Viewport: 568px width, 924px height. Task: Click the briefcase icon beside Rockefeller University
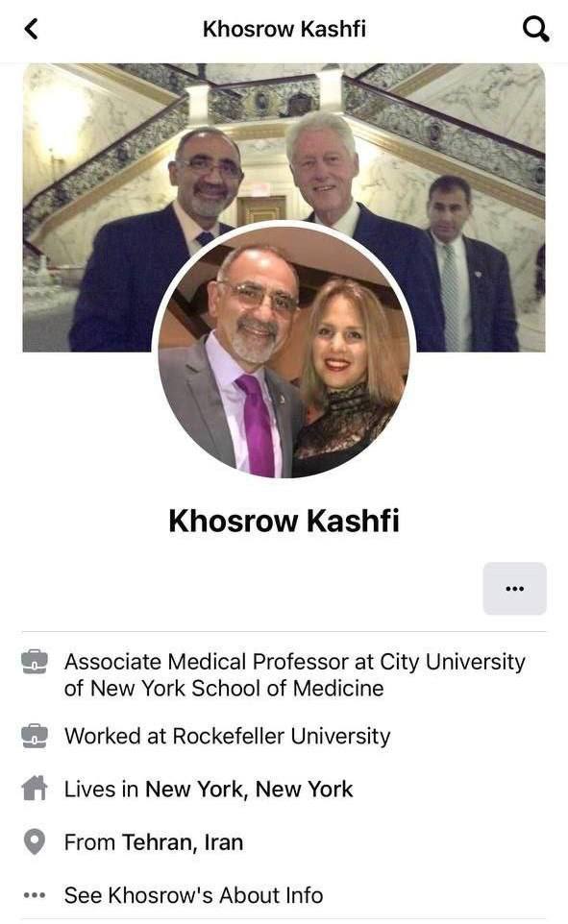pos(35,736)
